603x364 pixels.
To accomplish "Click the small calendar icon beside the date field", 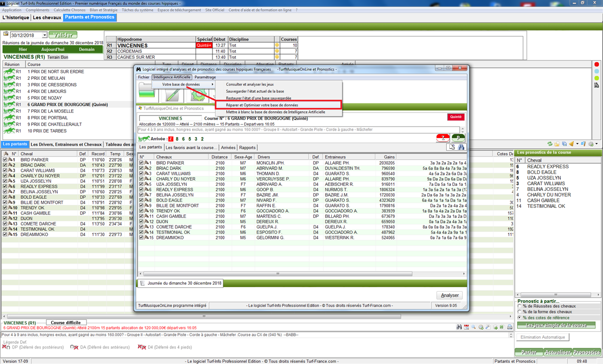I will click(x=6, y=34).
